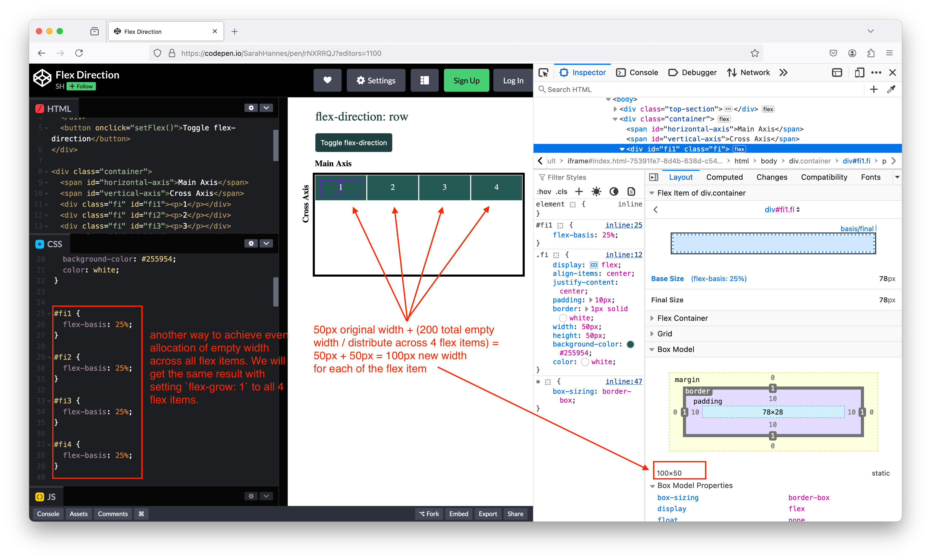Reload the current page
931x560 pixels.
click(79, 53)
